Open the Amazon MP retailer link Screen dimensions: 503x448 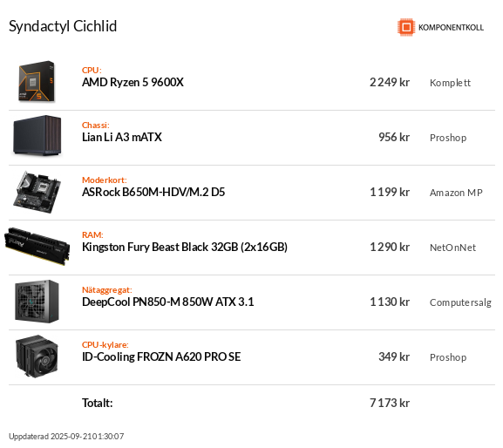click(x=456, y=193)
